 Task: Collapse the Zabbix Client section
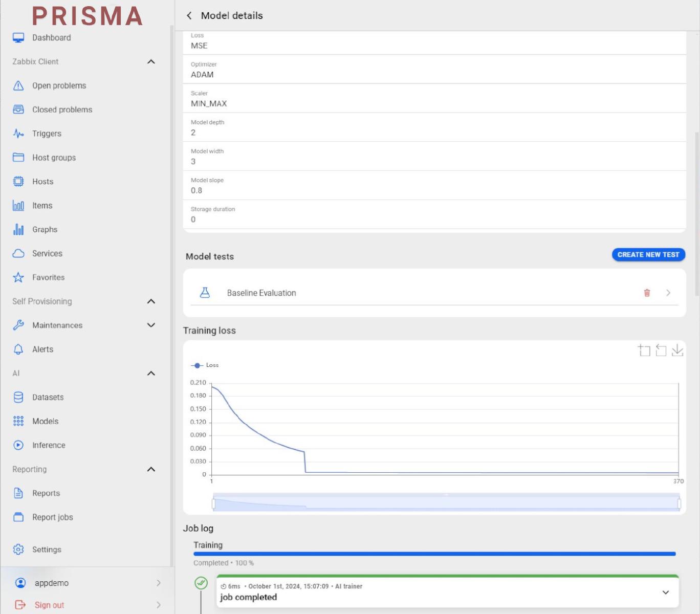[151, 61]
